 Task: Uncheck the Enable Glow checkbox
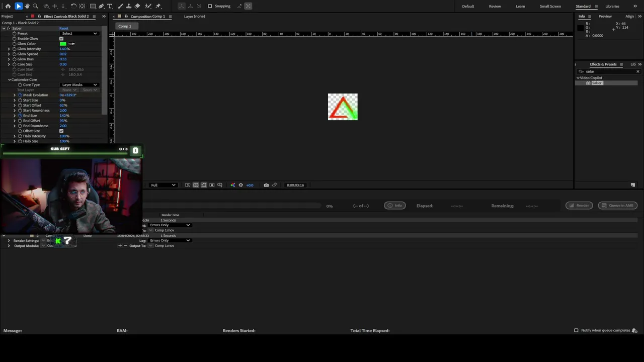click(x=61, y=39)
